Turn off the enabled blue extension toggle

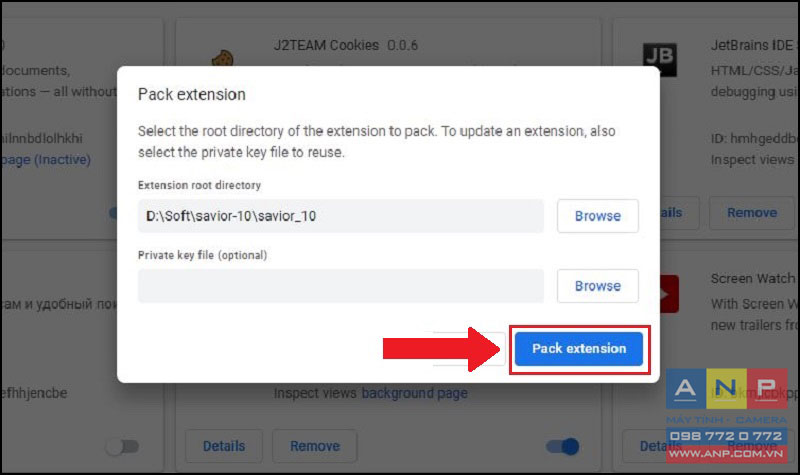562,446
